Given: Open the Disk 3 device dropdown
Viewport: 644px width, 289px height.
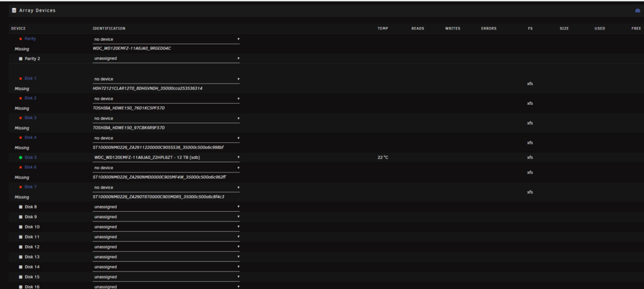Looking at the screenshot, I should click(166, 118).
